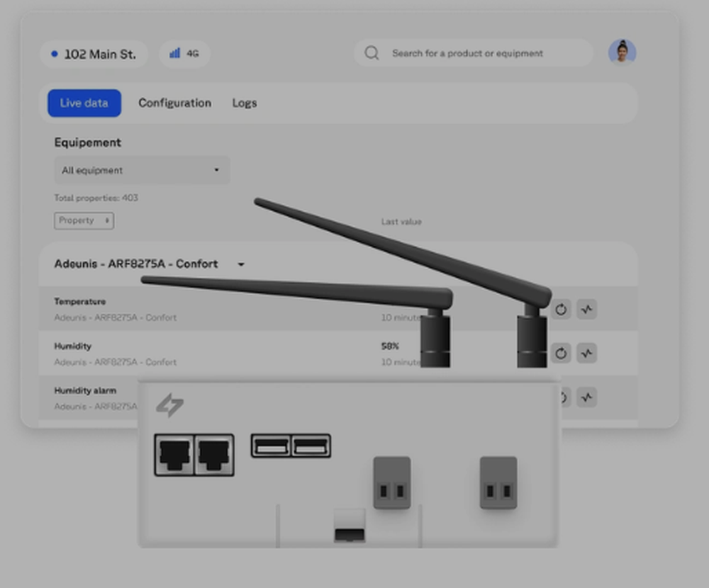Open the Humidity history chart icon
This screenshot has width=709, height=588.
click(x=586, y=354)
